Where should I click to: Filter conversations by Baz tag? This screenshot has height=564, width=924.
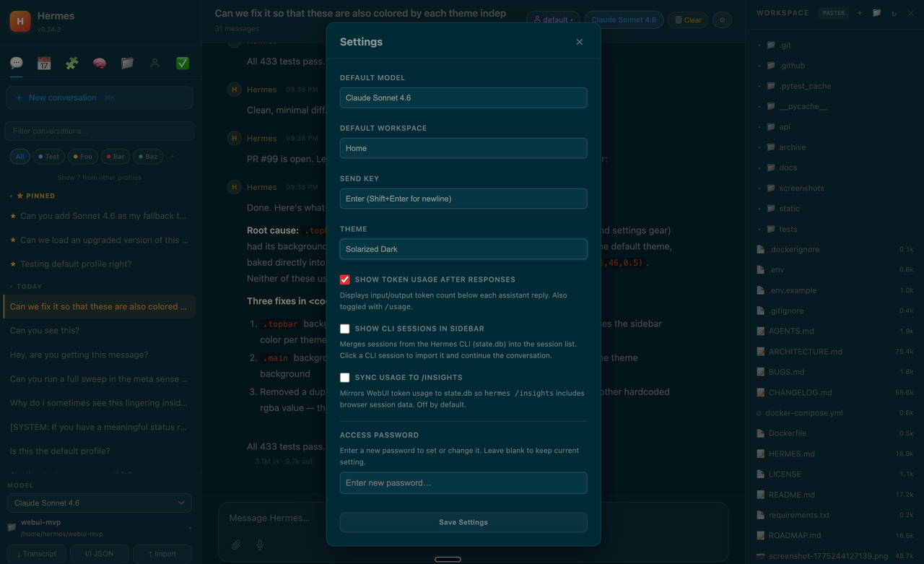tap(149, 156)
